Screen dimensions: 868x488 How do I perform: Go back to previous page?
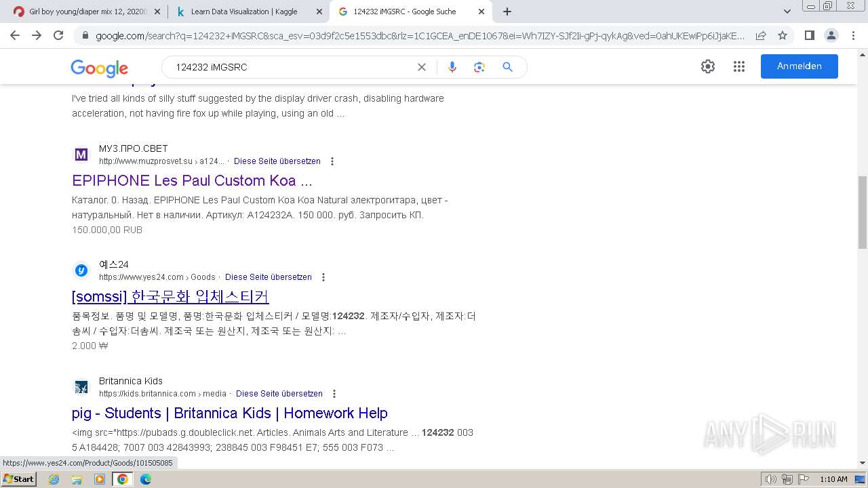point(15,35)
